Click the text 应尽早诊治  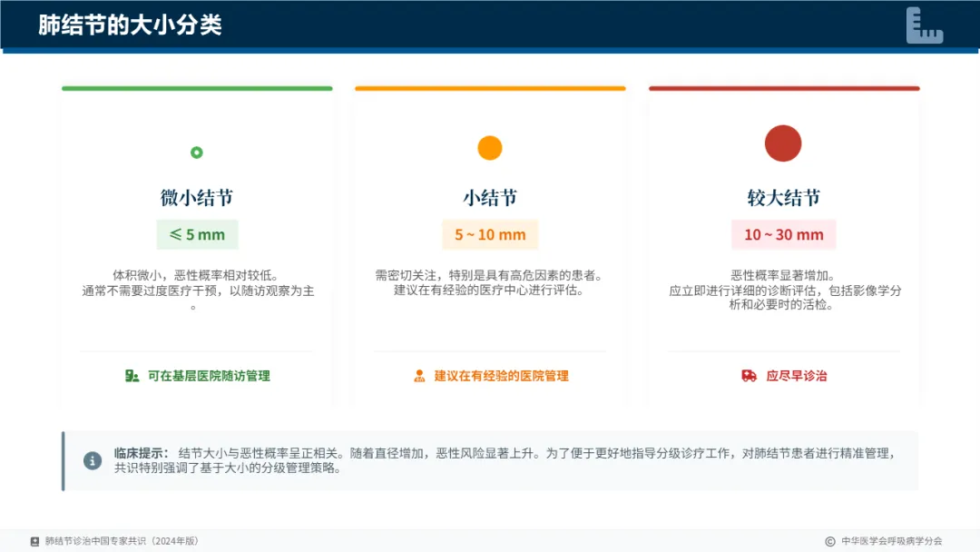[797, 376]
